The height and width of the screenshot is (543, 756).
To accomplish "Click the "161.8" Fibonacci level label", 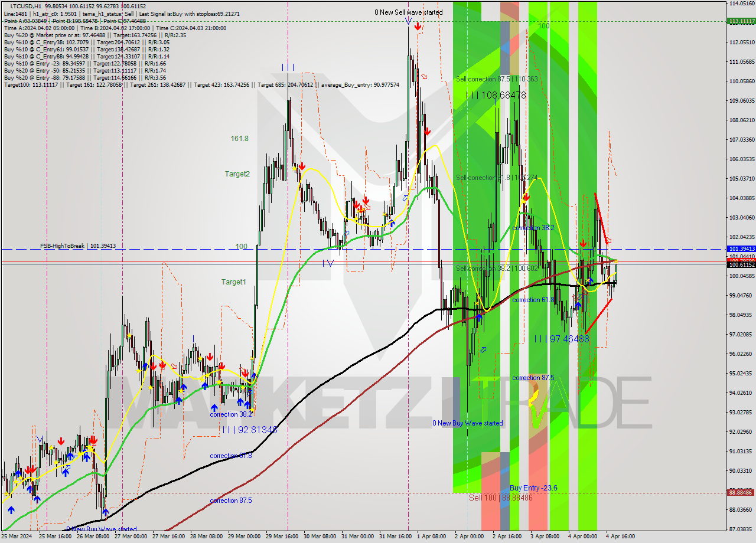I will (x=239, y=139).
